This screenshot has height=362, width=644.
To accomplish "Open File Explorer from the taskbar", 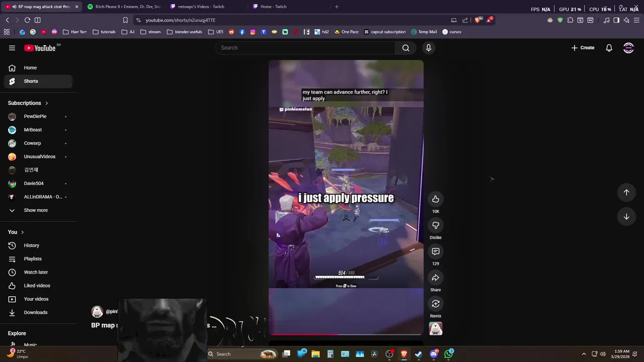I will click(315, 354).
